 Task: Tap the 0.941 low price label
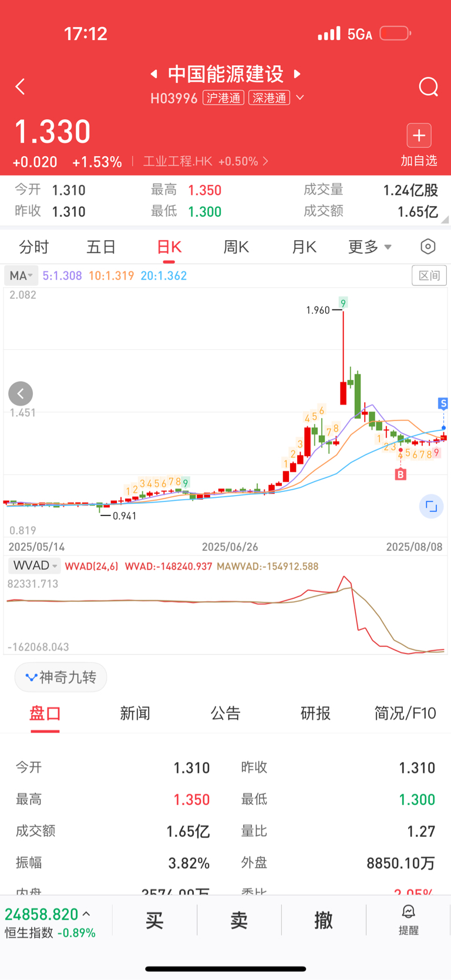point(124,516)
